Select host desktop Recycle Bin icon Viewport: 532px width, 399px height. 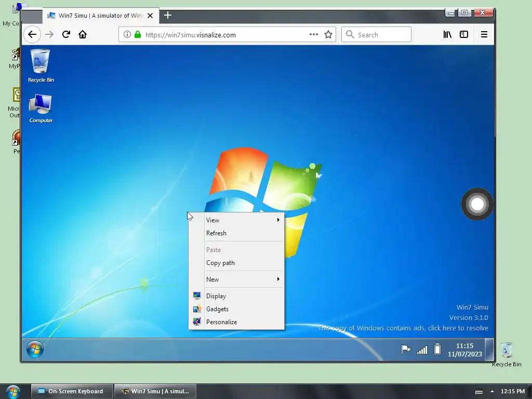pyautogui.click(x=507, y=355)
